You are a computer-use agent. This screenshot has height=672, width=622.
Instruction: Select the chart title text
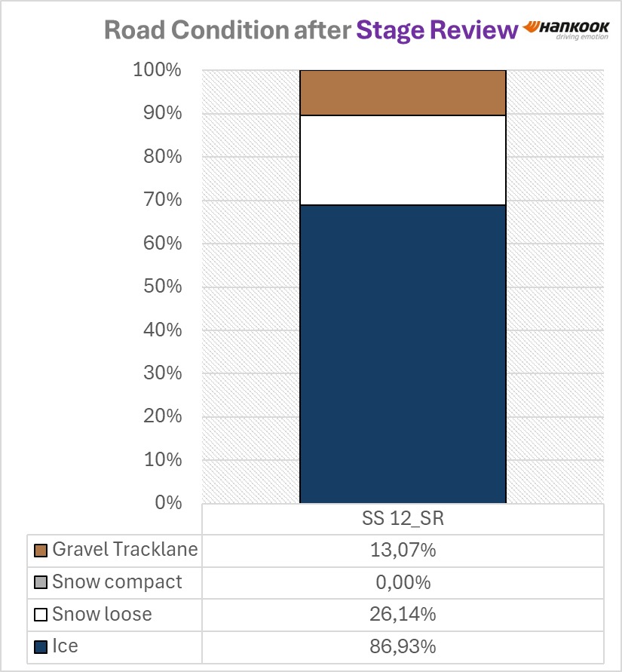coord(311,30)
